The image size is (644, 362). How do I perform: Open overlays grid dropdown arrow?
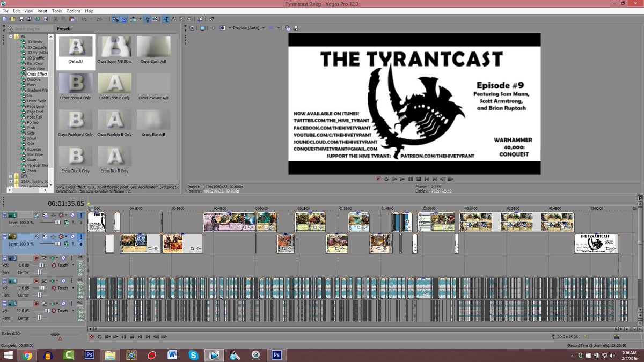278,28
